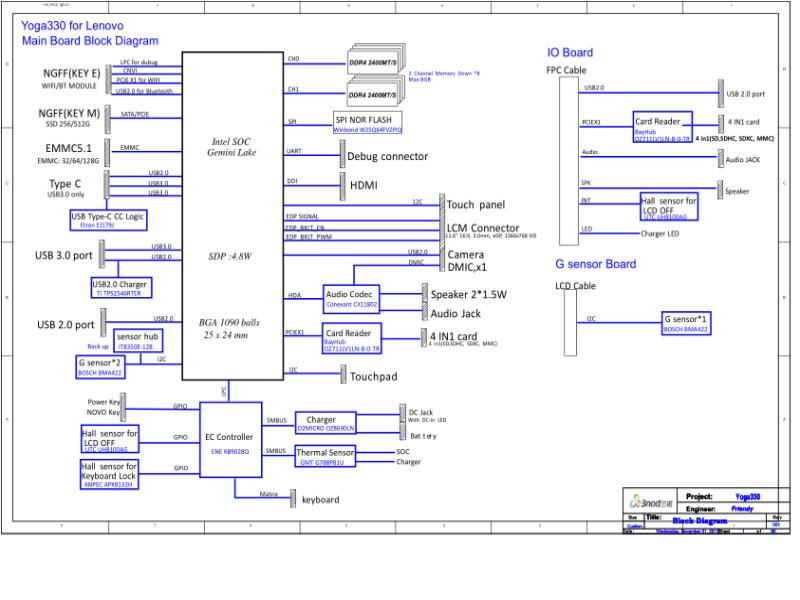Click the NGFF(KEY E) connector icon
Image resolution: width=800 pixels, height=600 pixels.
pos(108,79)
